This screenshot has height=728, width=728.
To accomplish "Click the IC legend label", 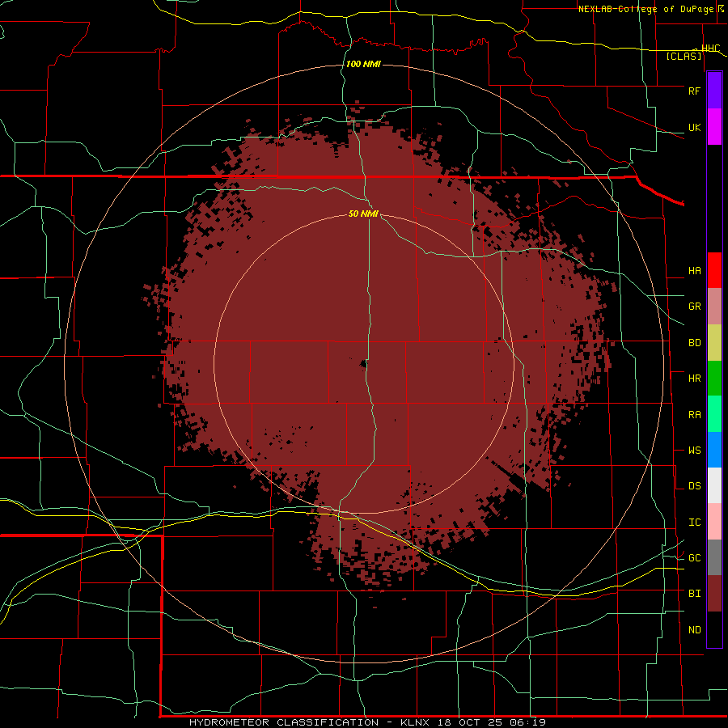I will [x=694, y=523].
